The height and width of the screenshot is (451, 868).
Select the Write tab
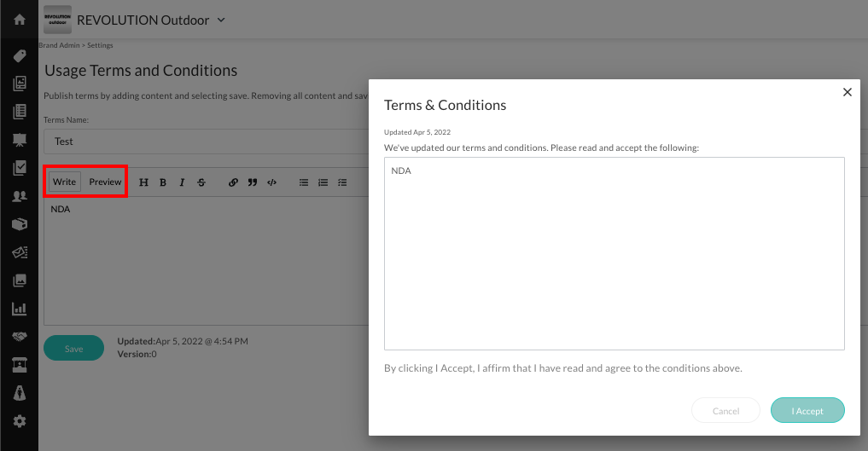[64, 182]
